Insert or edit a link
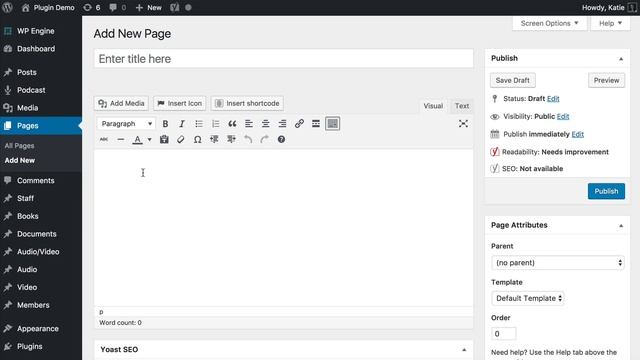This screenshot has height=360, width=640. 299,124
